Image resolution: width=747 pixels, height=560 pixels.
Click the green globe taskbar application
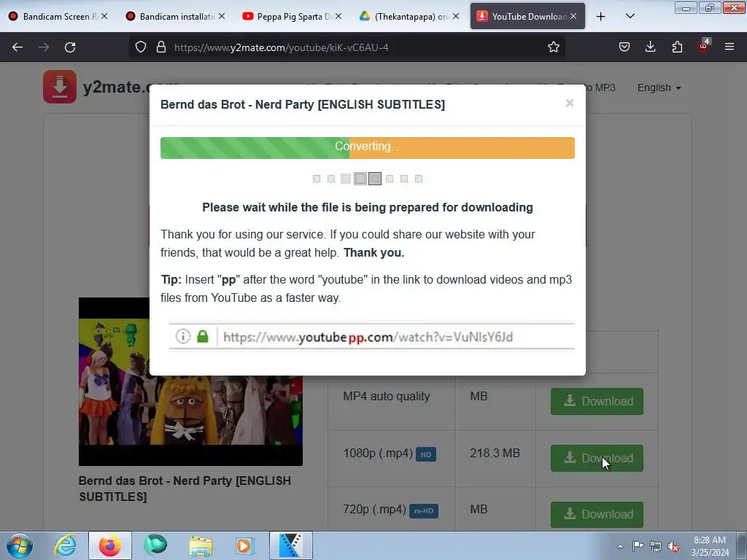[155, 545]
